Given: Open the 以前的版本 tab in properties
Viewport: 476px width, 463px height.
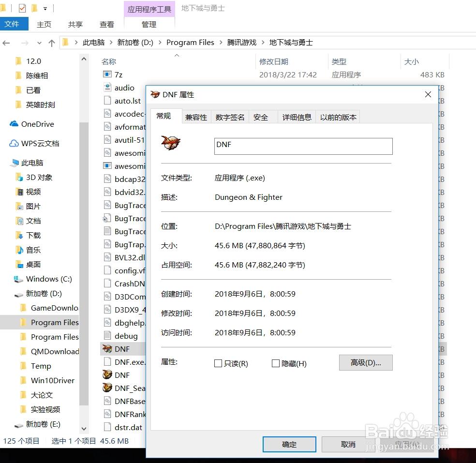Looking at the screenshot, I should (338, 117).
